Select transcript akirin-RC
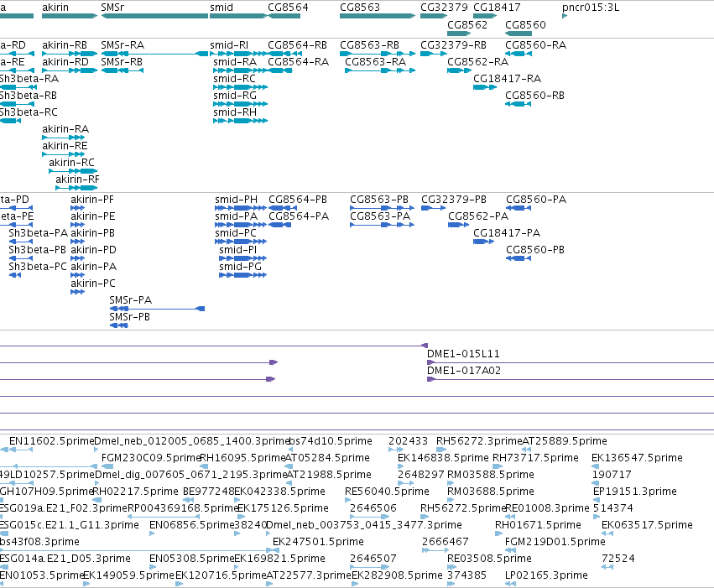Image resolution: width=714 pixels, height=588 pixels. tap(71, 163)
